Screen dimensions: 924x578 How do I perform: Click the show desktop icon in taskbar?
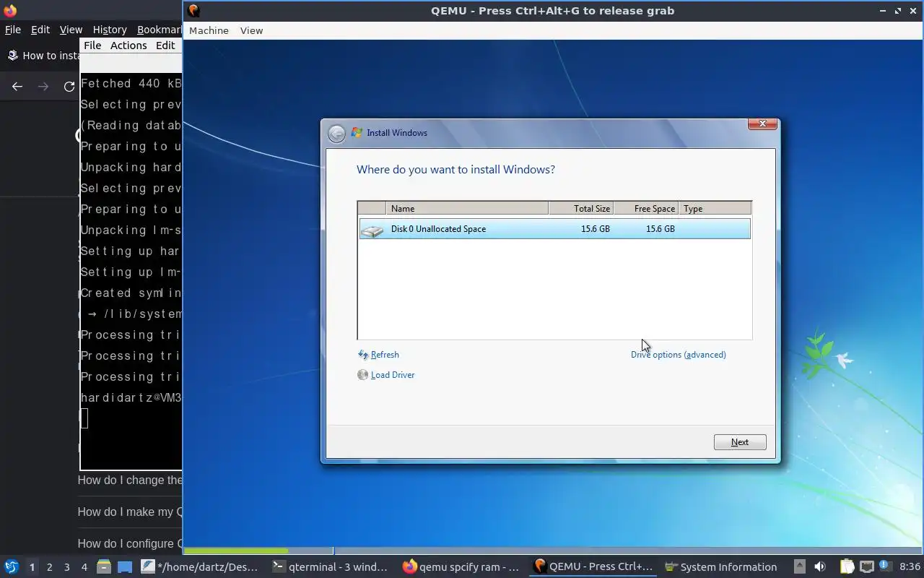pyautogui.click(x=125, y=567)
